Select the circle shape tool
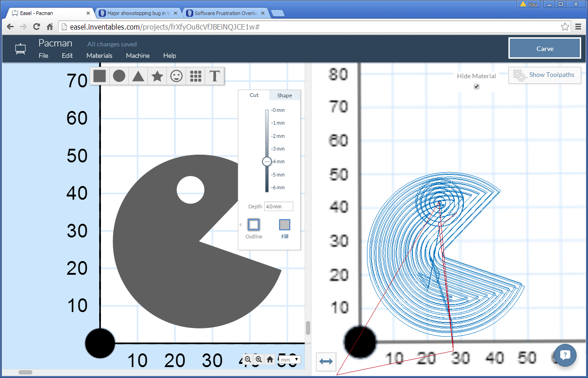The width and height of the screenshot is (588, 378). click(x=119, y=76)
